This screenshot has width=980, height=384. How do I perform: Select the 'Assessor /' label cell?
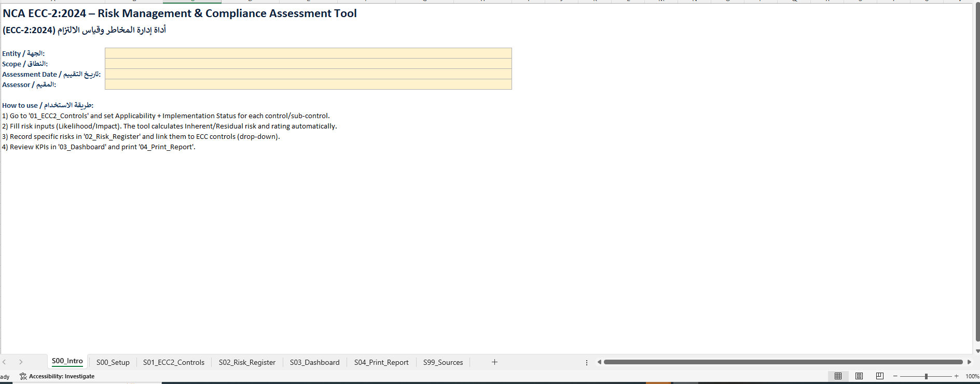coord(29,84)
